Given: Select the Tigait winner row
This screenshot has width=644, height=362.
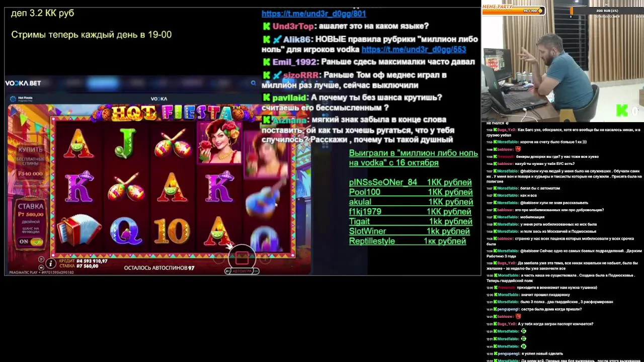Looking at the screenshot, I should click(411, 222).
